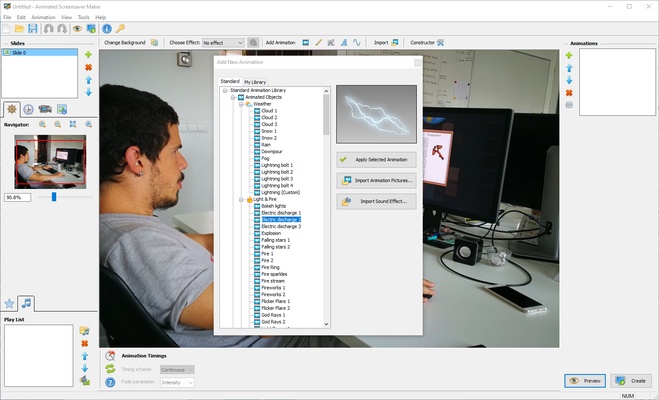Click the wave curve animation icon

[x=357, y=42]
